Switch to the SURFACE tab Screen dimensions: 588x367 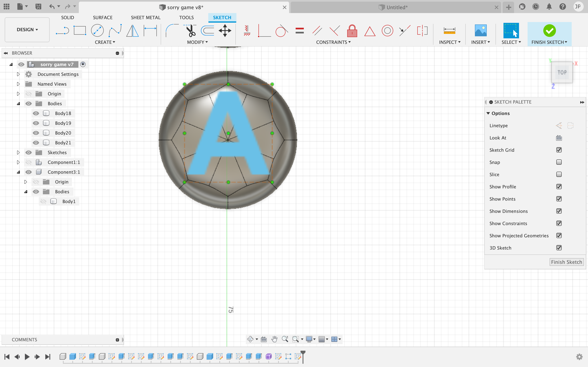103,17
